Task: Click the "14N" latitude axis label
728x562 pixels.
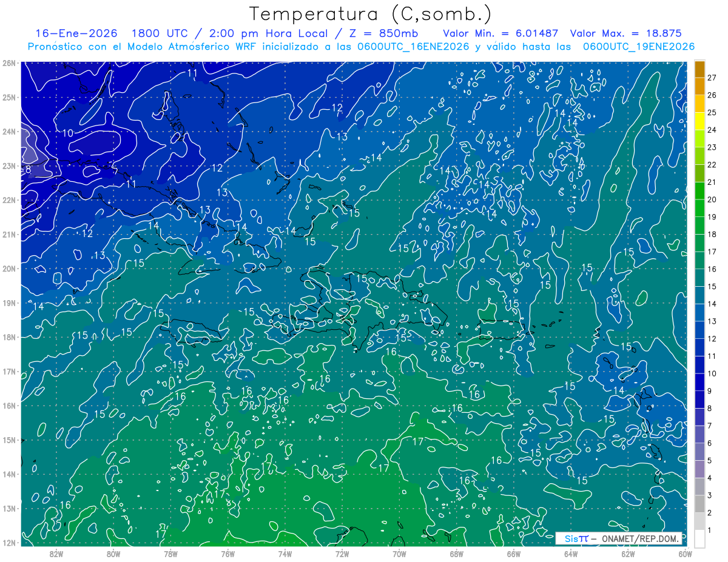Action: click(x=9, y=473)
